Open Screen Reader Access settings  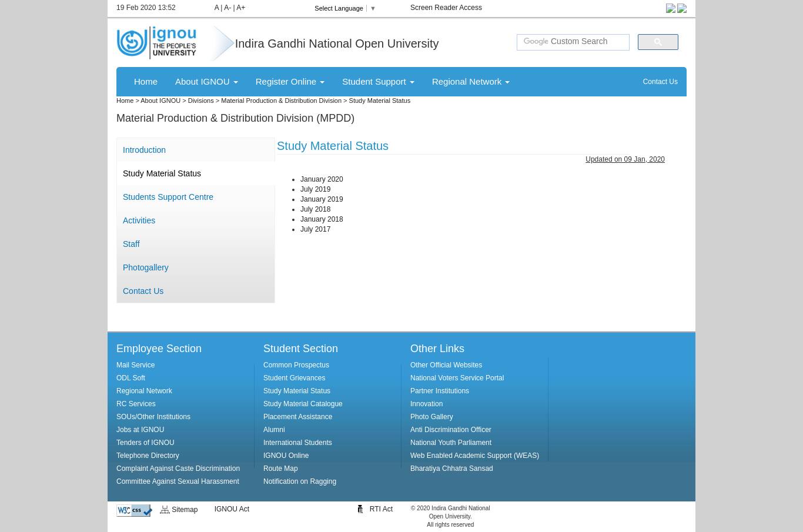(446, 8)
